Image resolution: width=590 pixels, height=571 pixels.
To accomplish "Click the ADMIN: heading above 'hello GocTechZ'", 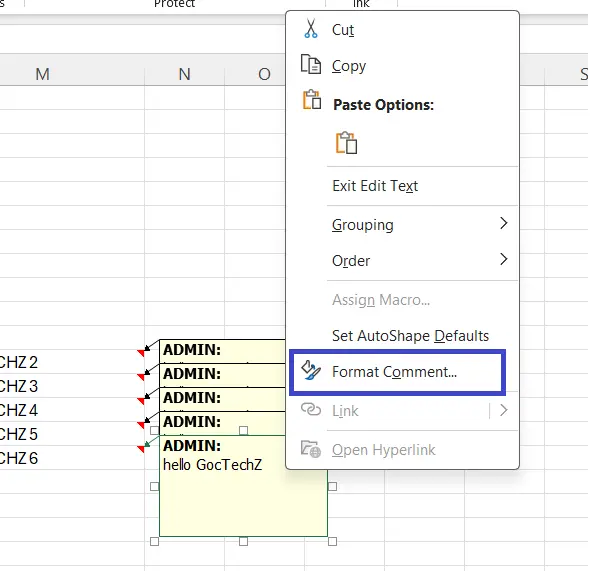I will (192, 446).
